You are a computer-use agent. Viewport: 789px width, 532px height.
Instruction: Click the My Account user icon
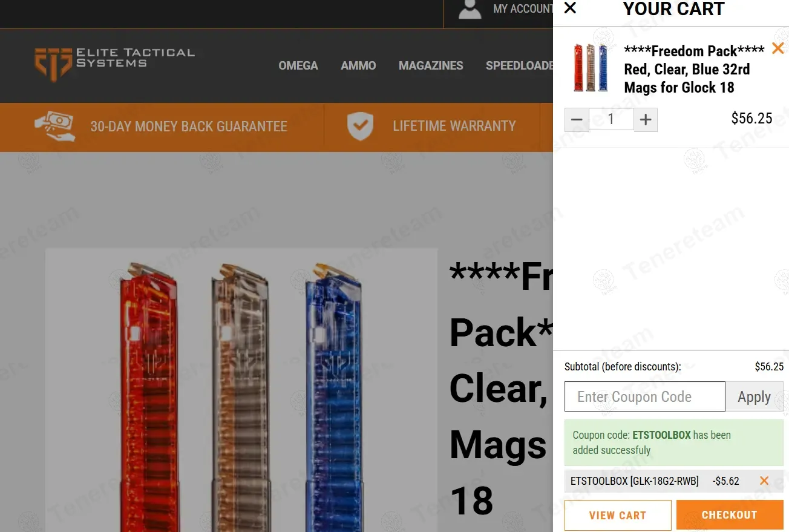click(x=470, y=9)
